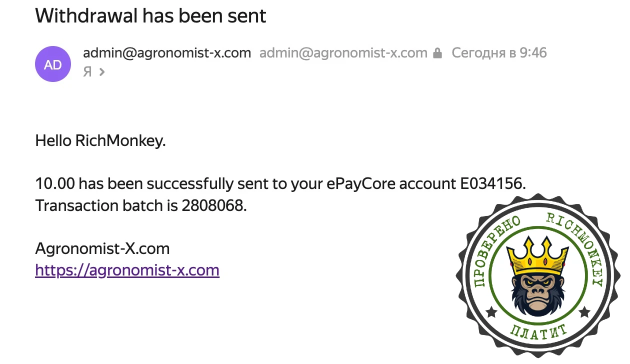630x364 pixels.
Task: Click the Я recipient label
Action: (87, 72)
